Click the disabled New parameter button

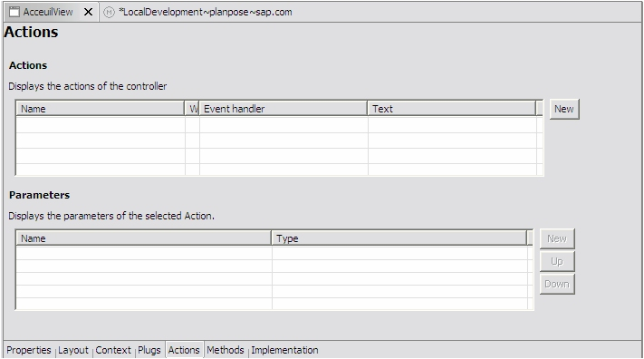556,238
